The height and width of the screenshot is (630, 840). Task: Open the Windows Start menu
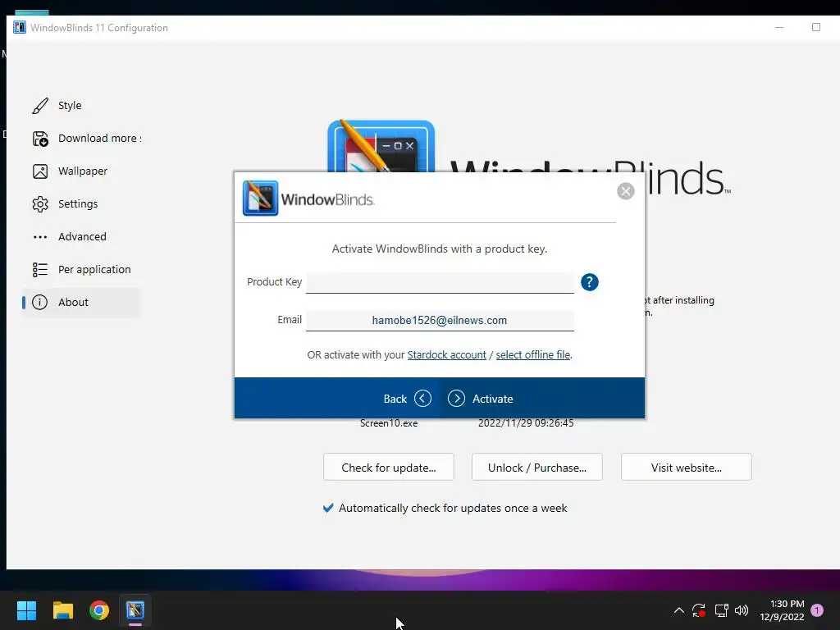[26, 610]
